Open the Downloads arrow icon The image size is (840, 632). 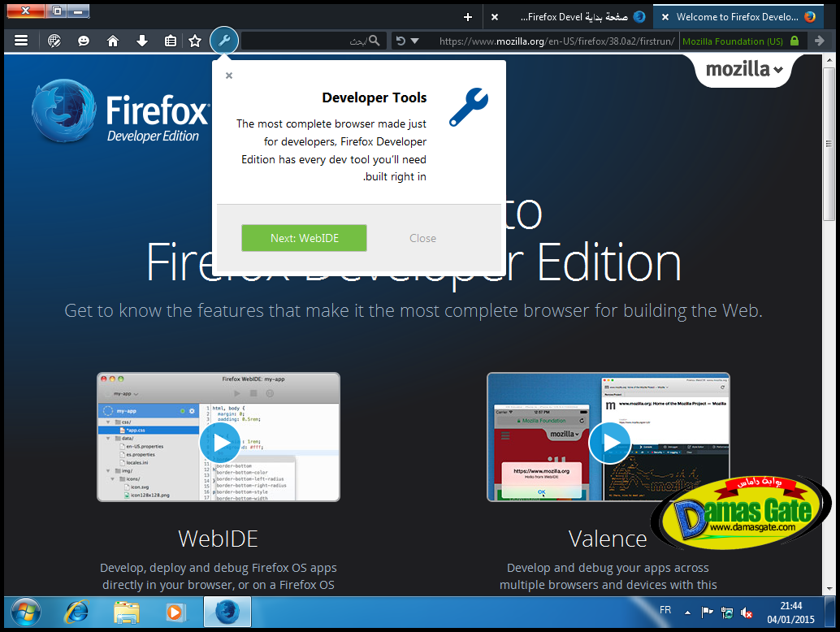pos(142,41)
